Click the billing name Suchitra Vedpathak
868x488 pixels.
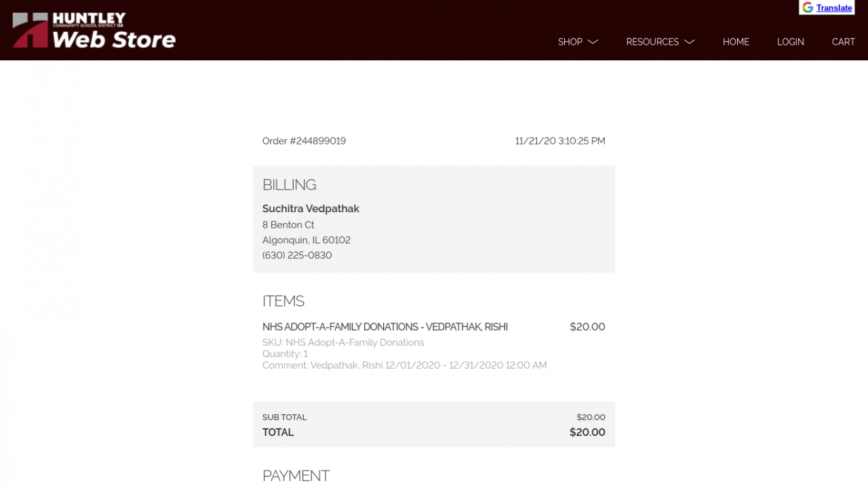coord(311,209)
